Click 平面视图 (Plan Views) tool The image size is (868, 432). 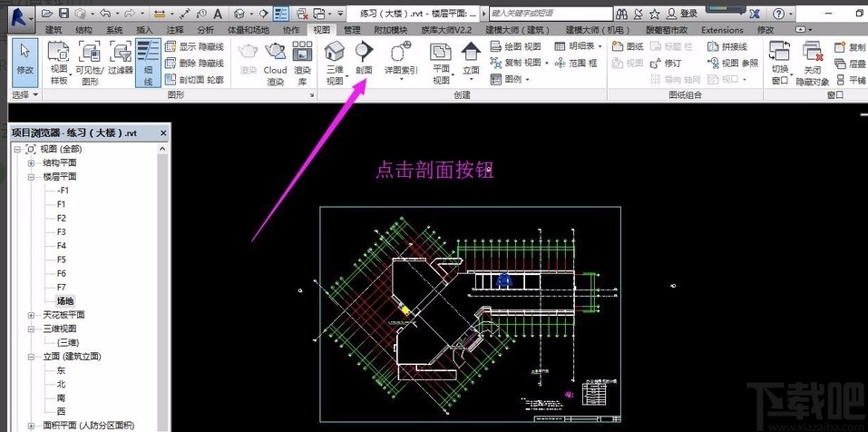click(441, 62)
